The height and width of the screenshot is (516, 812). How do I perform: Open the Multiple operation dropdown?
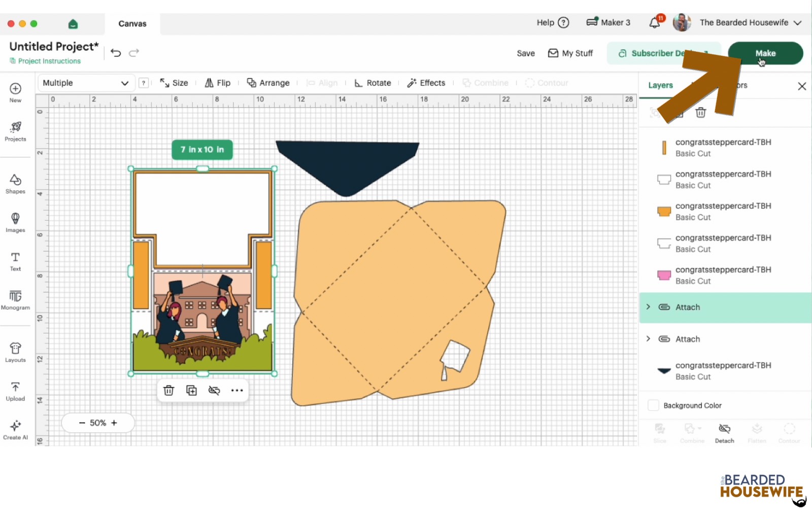tap(86, 83)
